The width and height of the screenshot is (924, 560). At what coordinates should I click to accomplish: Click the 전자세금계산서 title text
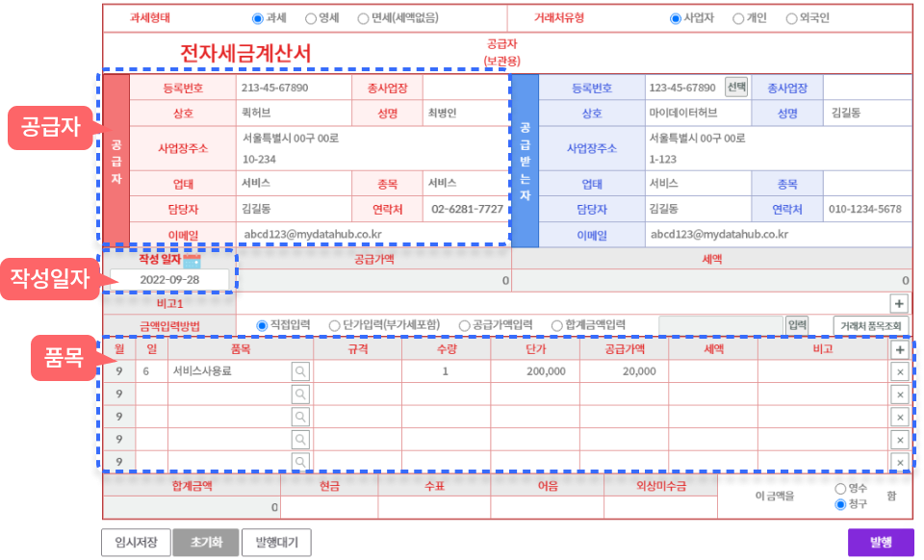[245, 54]
